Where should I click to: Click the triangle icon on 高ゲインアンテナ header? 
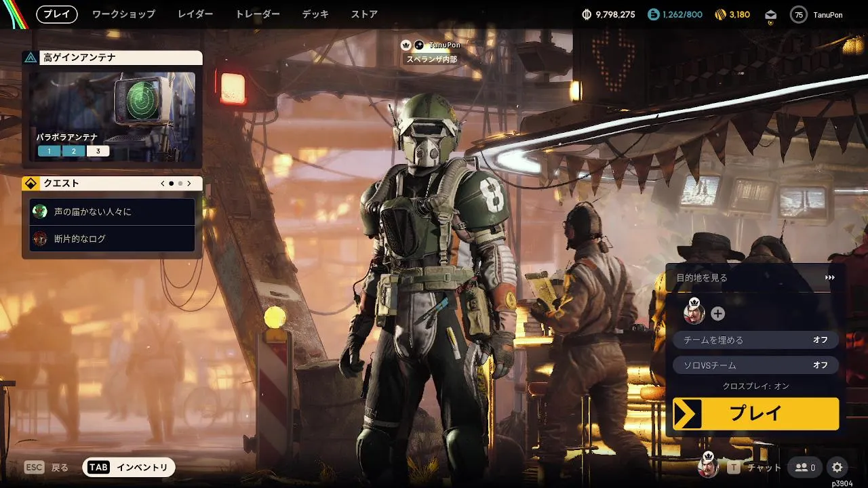[31, 58]
